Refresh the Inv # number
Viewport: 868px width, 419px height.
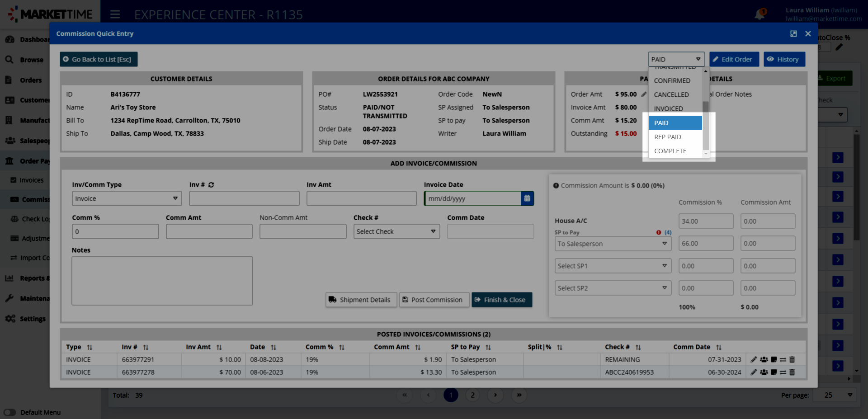211,185
